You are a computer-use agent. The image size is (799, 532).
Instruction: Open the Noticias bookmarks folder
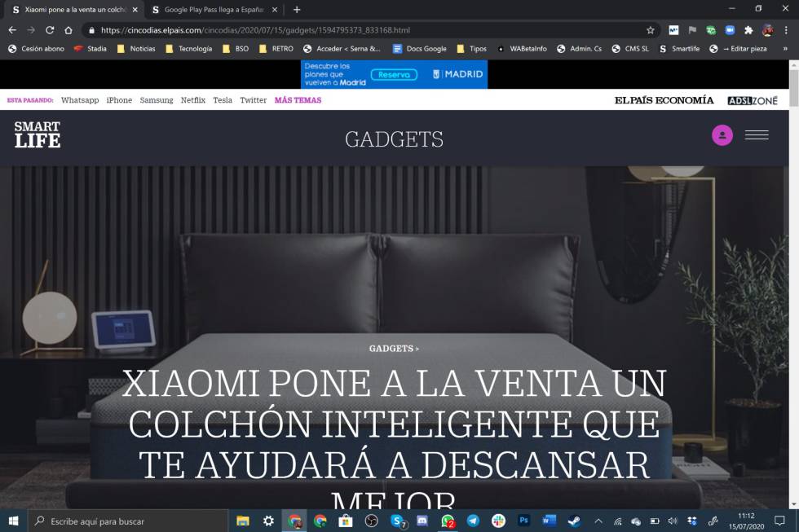coord(136,49)
